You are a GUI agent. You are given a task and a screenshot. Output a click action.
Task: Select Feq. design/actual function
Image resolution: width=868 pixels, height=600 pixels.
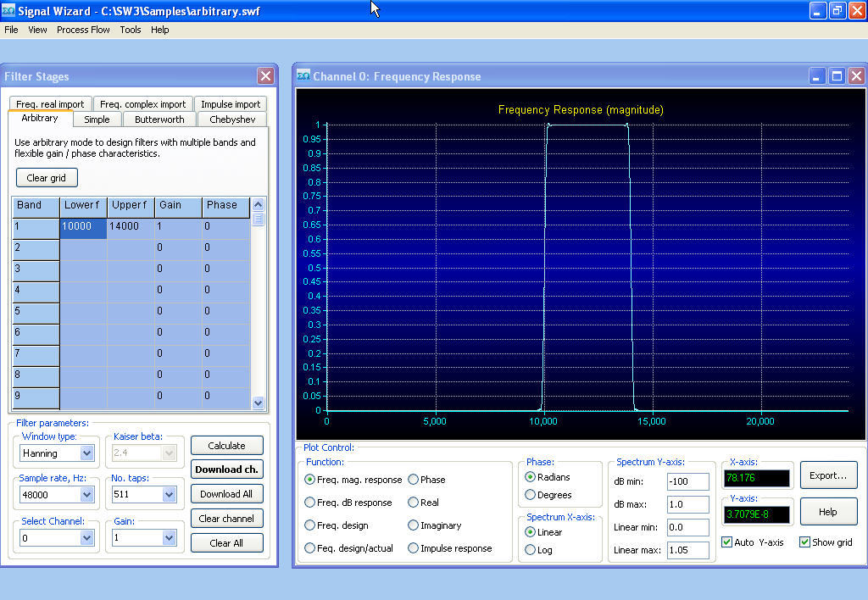point(310,548)
